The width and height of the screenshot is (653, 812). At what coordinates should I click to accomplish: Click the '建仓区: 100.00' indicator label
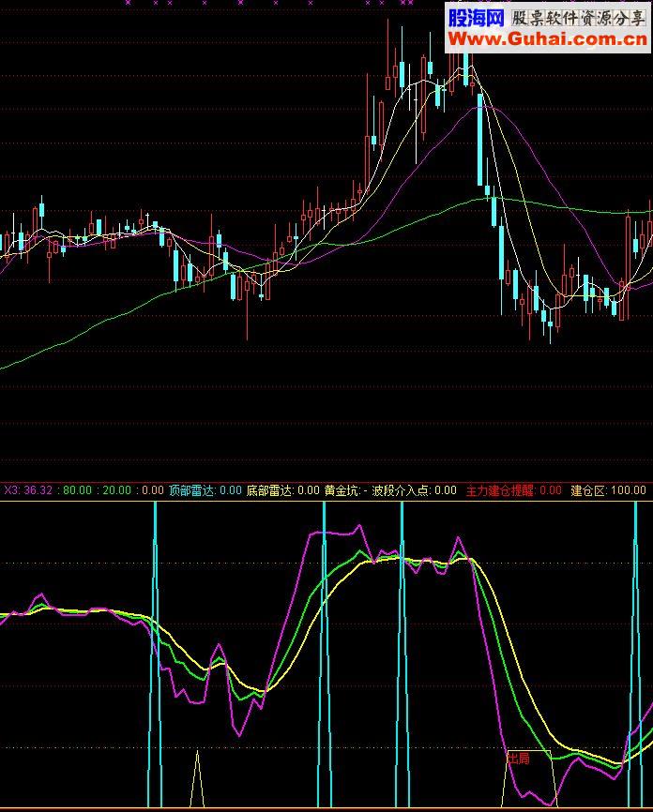coord(608,489)
